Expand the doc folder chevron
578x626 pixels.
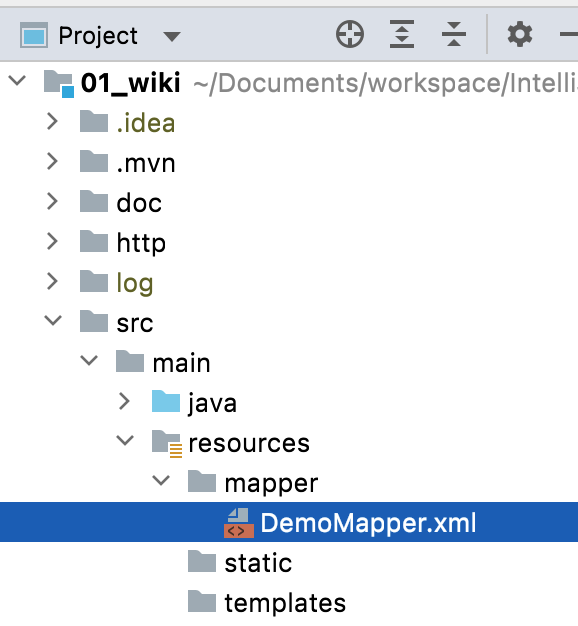click(x=52, y=201)
